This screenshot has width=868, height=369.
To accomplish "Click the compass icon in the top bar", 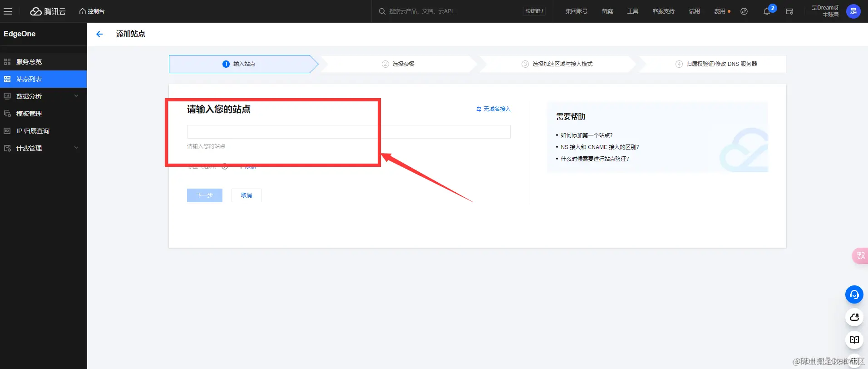I will click(x=744, y=11).
